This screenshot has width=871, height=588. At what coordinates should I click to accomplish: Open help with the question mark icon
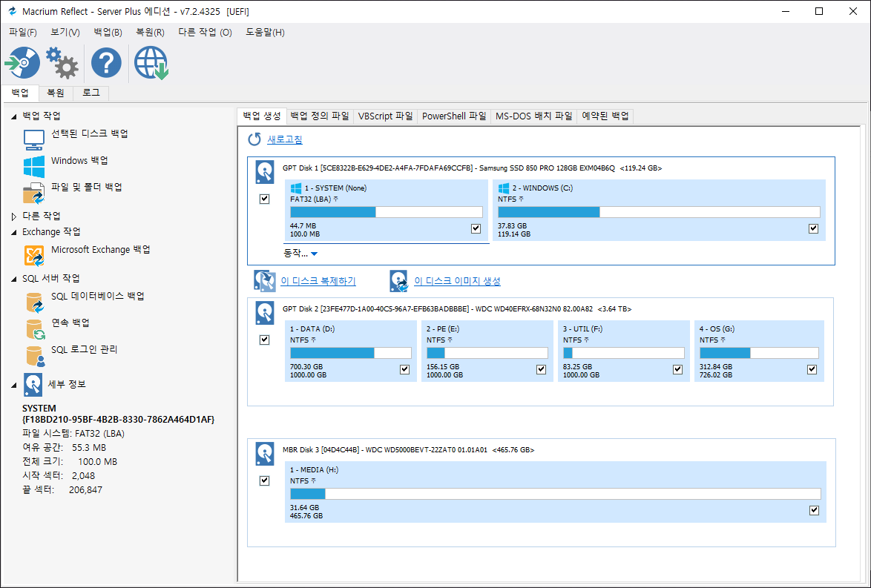pyautogui.click(x=106, y=63)
